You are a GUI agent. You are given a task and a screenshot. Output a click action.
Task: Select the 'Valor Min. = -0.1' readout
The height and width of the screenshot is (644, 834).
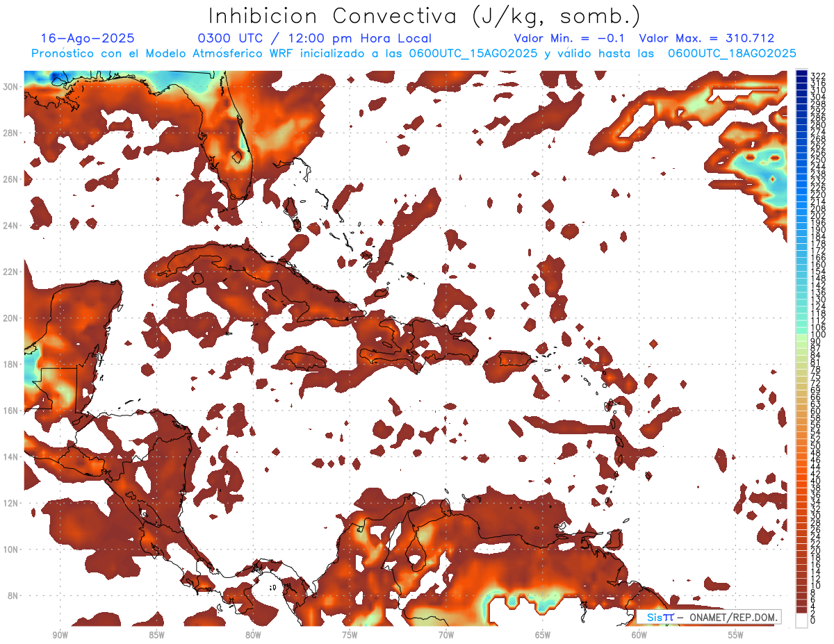570,39
